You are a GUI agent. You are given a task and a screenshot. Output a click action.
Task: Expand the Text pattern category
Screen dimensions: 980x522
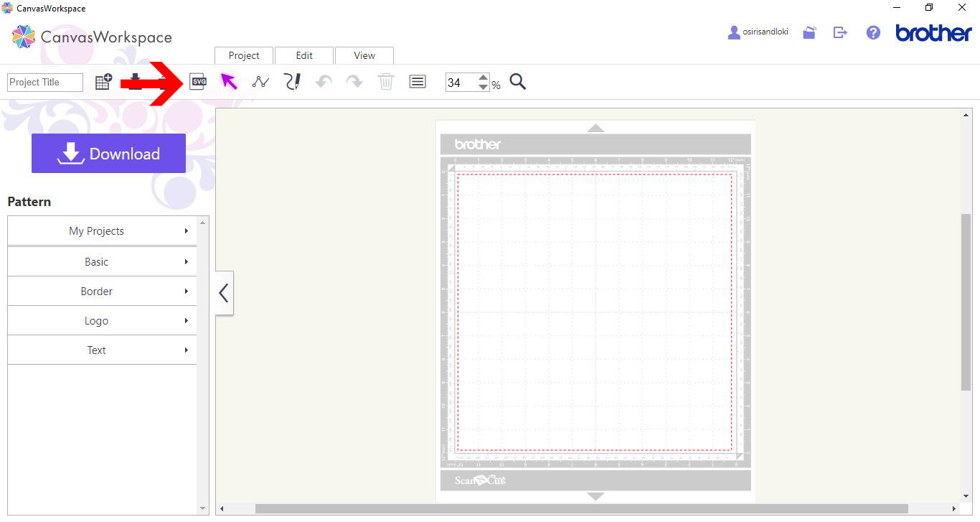101,350
